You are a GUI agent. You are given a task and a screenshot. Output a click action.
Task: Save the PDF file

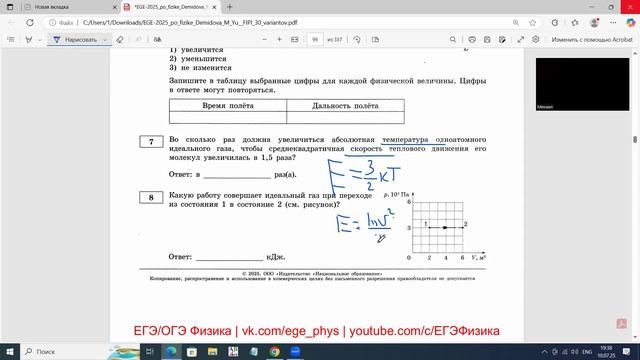point(487,40)
